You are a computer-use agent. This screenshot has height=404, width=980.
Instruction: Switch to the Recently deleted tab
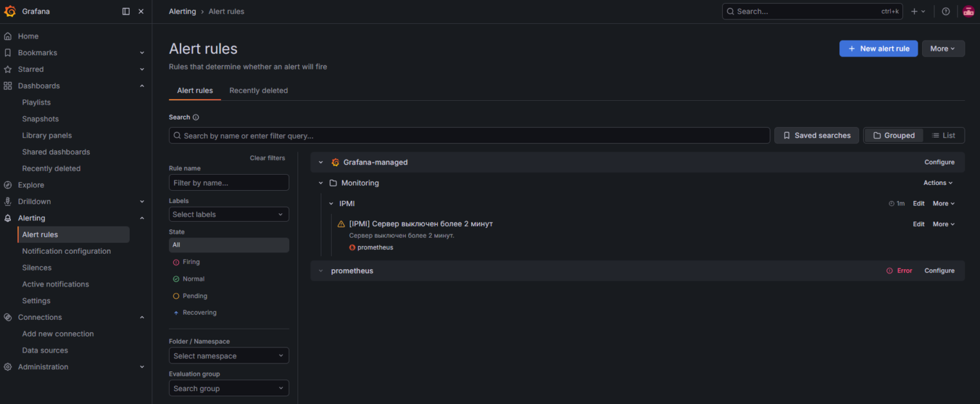click(x=258, y=91)
